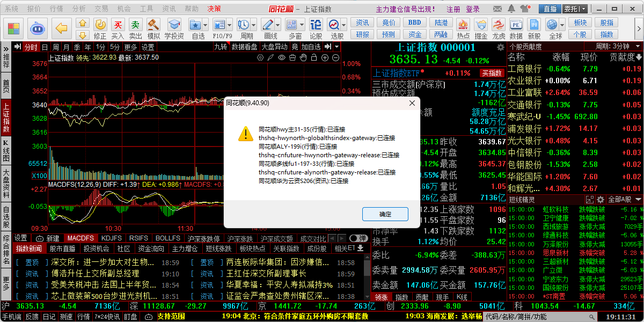This screenshot has width=644, height=322.
Task: Open settings gear next to 上证指数 000001
Action: click(x=500, y=47)
